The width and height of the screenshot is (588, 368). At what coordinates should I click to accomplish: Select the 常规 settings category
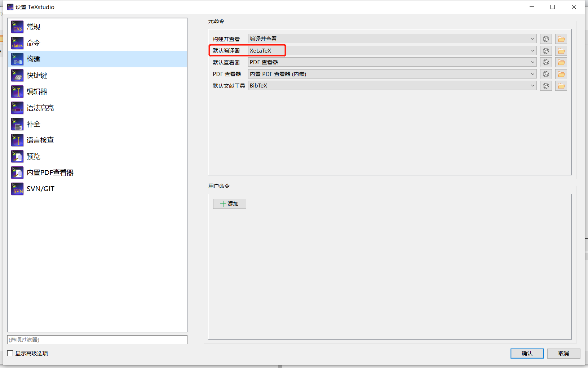(97, 27)
